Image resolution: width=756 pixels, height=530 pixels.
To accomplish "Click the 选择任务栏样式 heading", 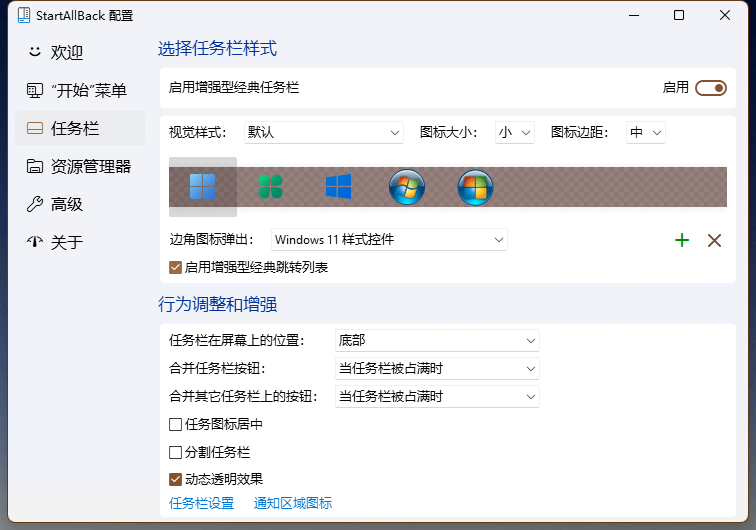I will point(217,49).
